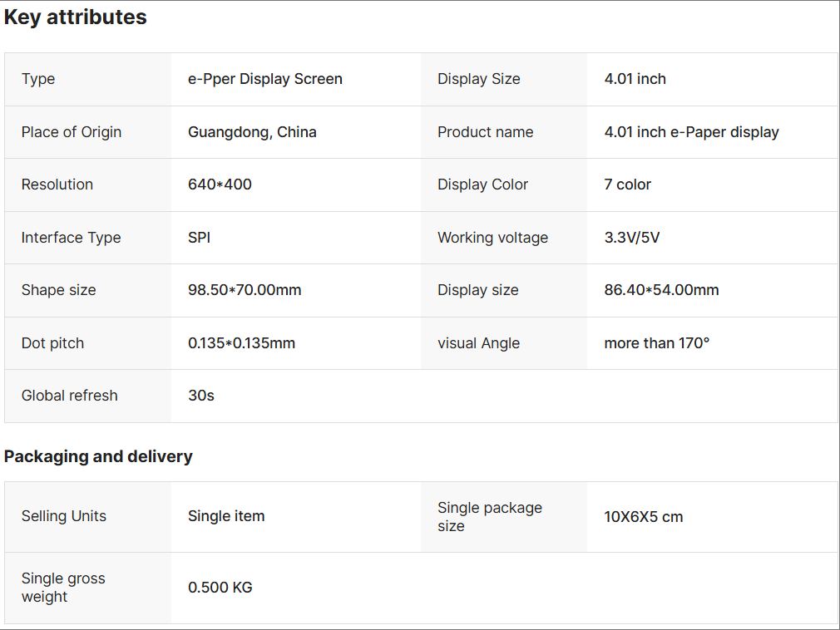Click the 'more than 170°' visual angle value

[656, 343]
